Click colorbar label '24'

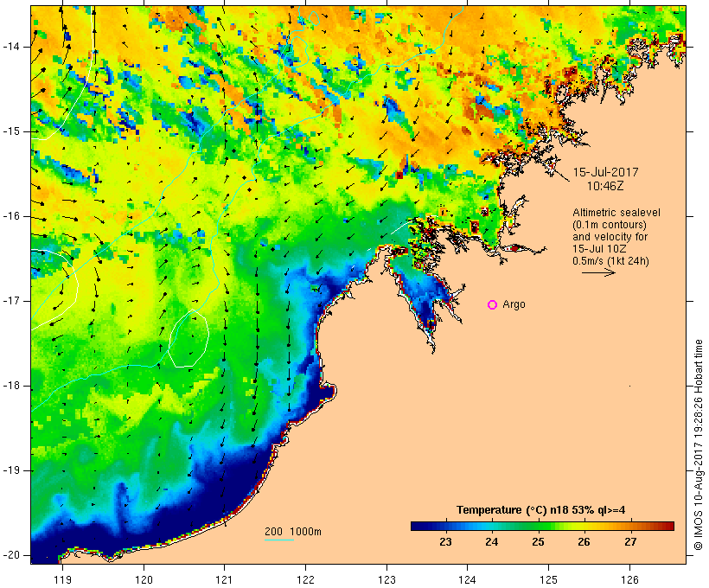pos(491,542)
